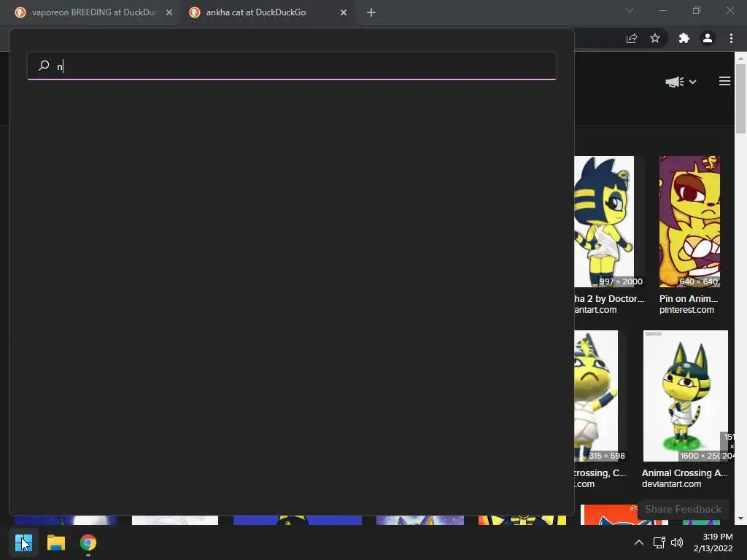Screen dimensions: 747x560
Task: Expand the dropdown arrow beside the megaphone
Action: (693, 82)
